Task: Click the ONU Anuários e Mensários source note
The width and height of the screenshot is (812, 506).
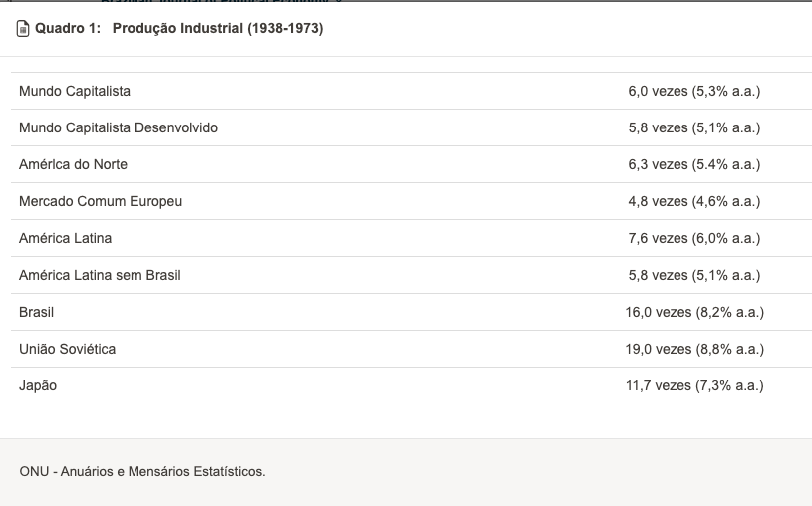Action: 142,471
